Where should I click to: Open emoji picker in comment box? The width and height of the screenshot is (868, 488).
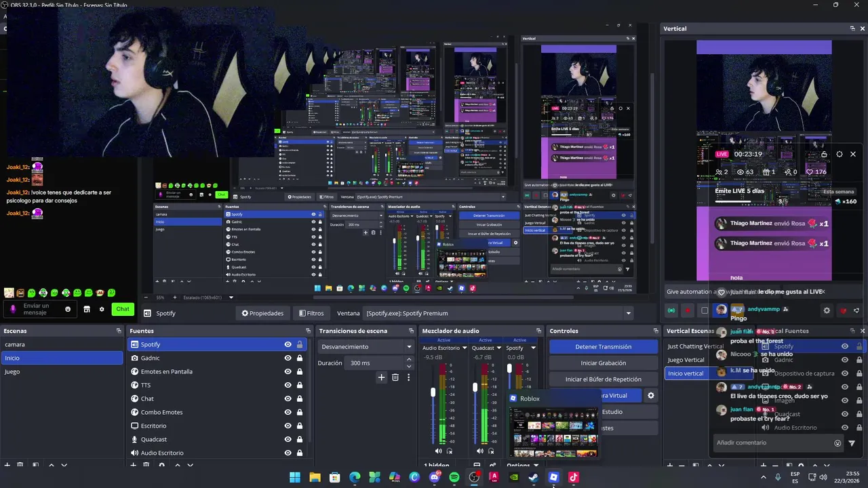coord(837,443)
